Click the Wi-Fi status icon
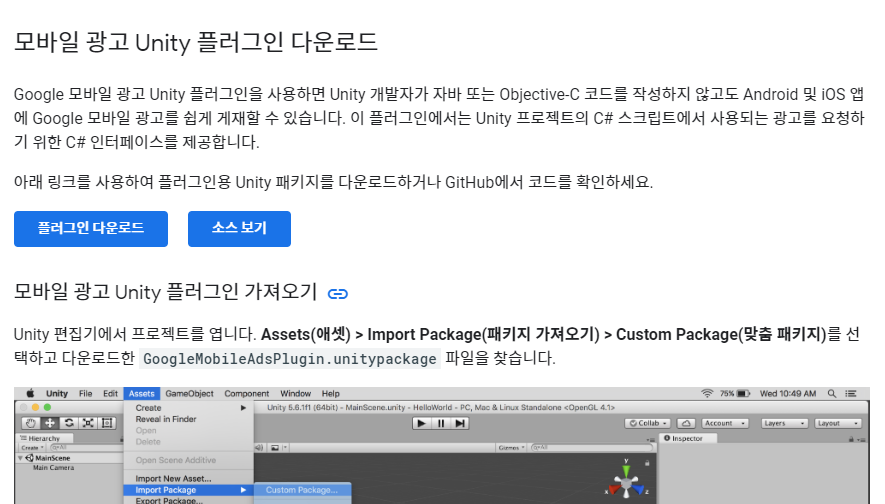The height and width of the screenshot is (504, 885). 707,393
